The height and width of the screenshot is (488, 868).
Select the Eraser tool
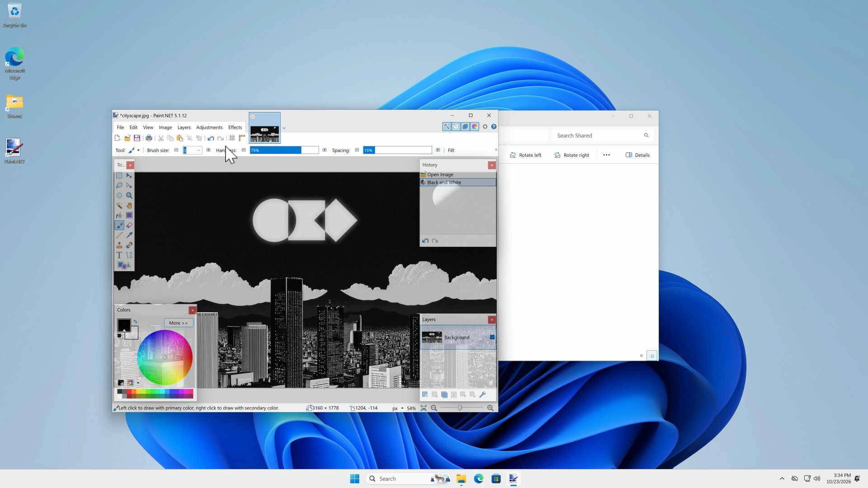129,225
